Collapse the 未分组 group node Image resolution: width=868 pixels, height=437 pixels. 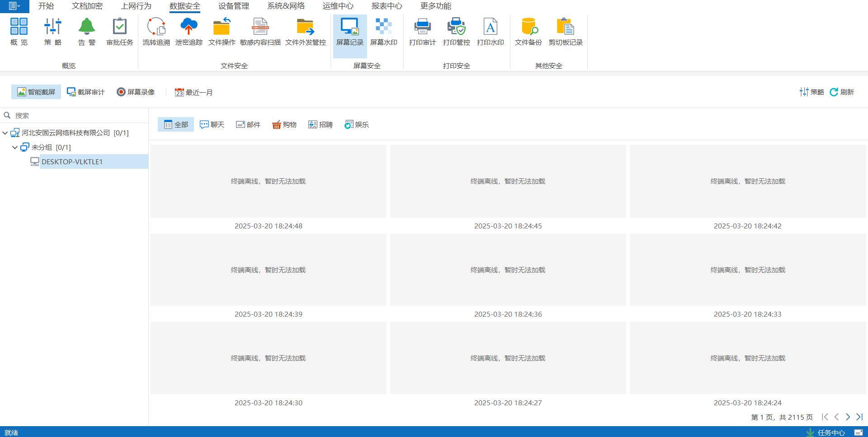15,147
